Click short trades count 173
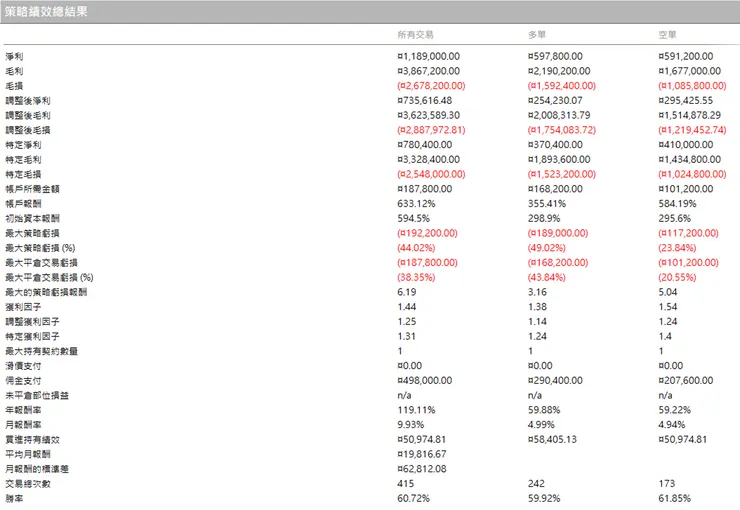 667,484
